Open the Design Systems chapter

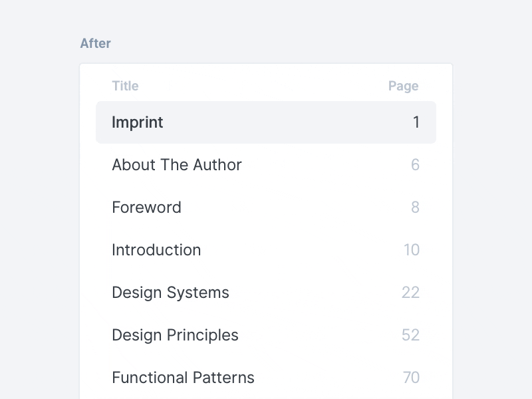click(x=170, y=293)
